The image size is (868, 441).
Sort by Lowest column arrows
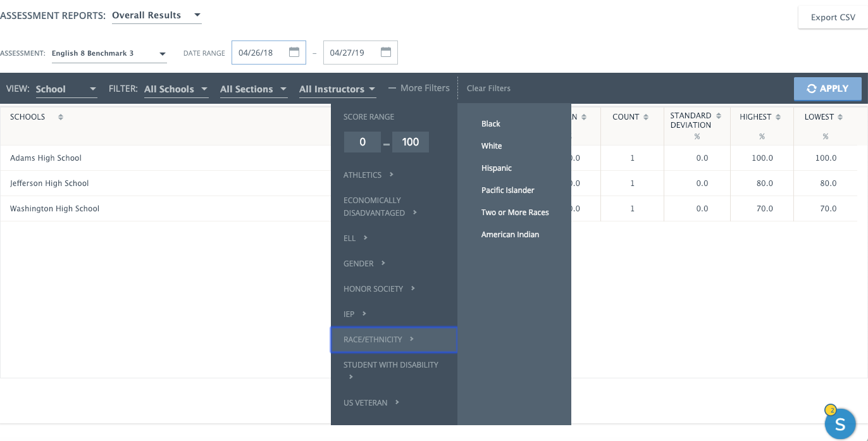pyautogui.click(x=842, y=117)
